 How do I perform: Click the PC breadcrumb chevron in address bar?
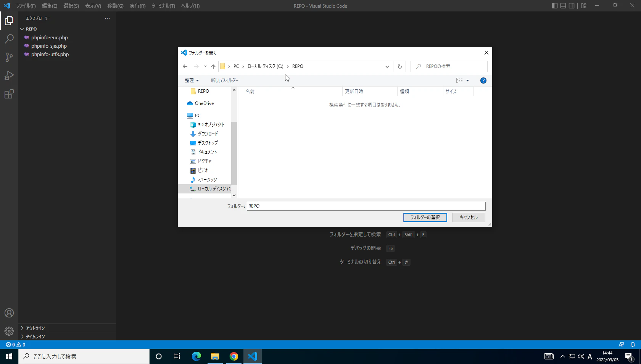pyautogui.click(x=243, y=66)
